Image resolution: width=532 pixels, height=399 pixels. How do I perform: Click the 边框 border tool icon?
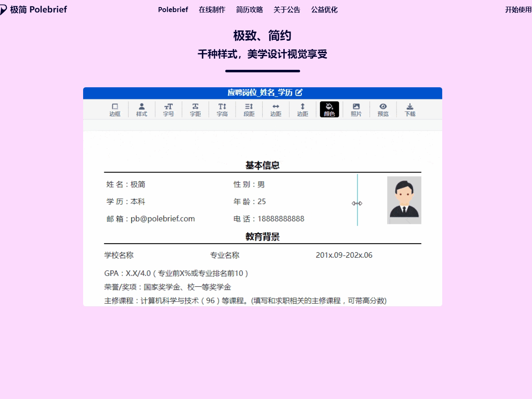115,110
